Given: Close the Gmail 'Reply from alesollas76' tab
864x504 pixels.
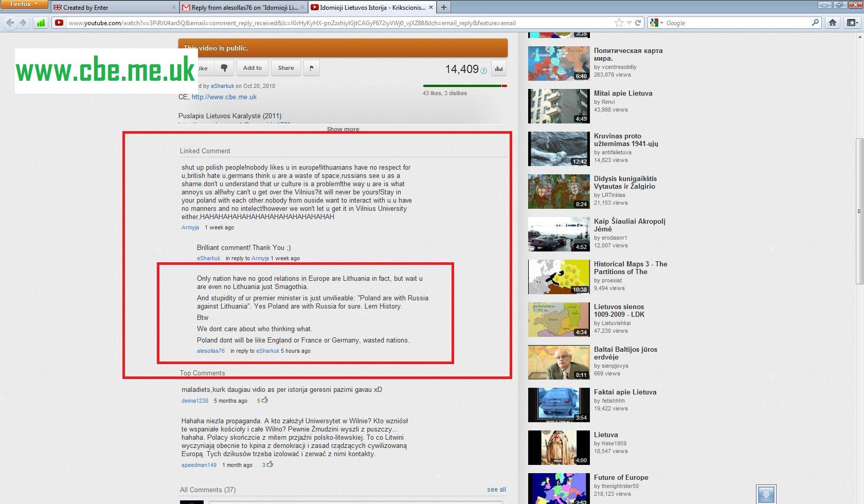Looking at the screenshot, I should click(302, 7).
